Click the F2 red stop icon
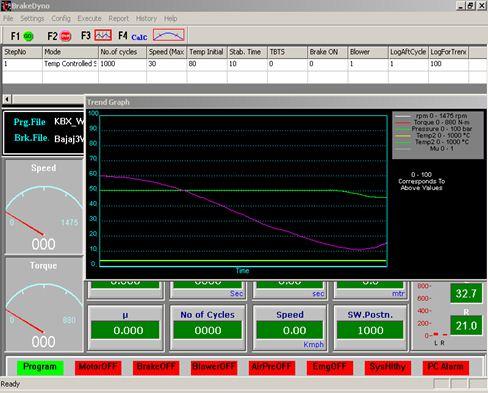Viewport: 488px width, 393px height. [66, 36]
